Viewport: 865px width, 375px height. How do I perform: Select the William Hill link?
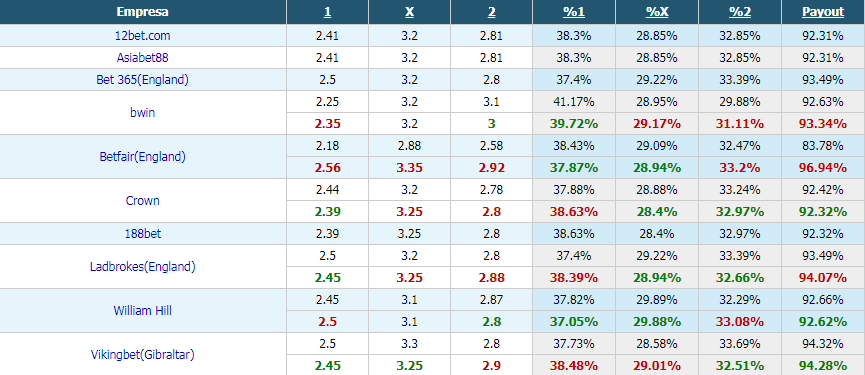click(143, 311)
